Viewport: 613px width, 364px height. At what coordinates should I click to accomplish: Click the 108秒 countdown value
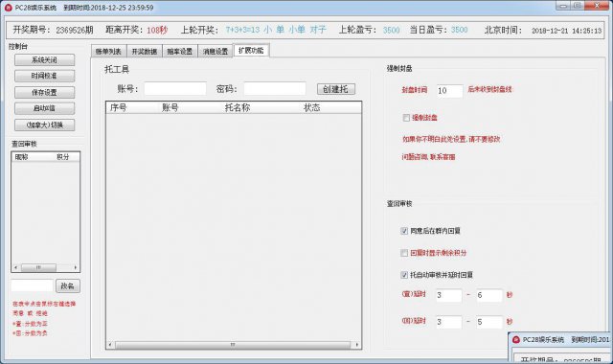tap(157, 30)
